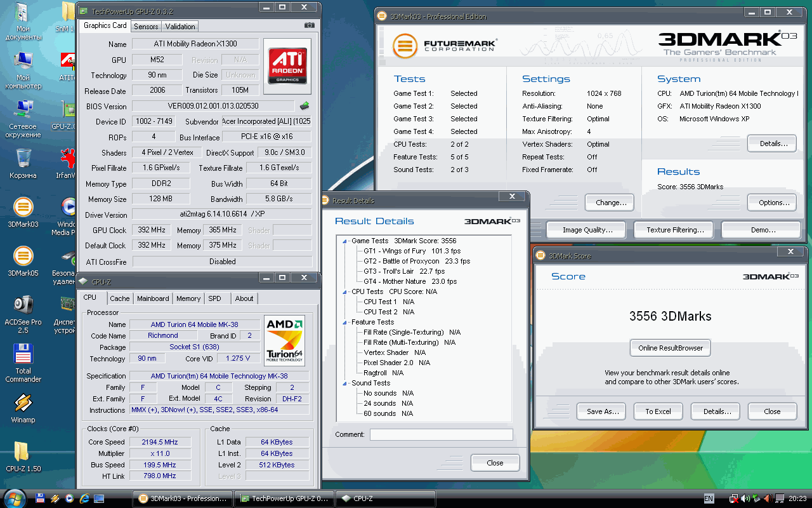Click the Comment field in Result Details
The height and width of the screenshot is (508, 812).
pyautogui.click(x=441, y=434)
